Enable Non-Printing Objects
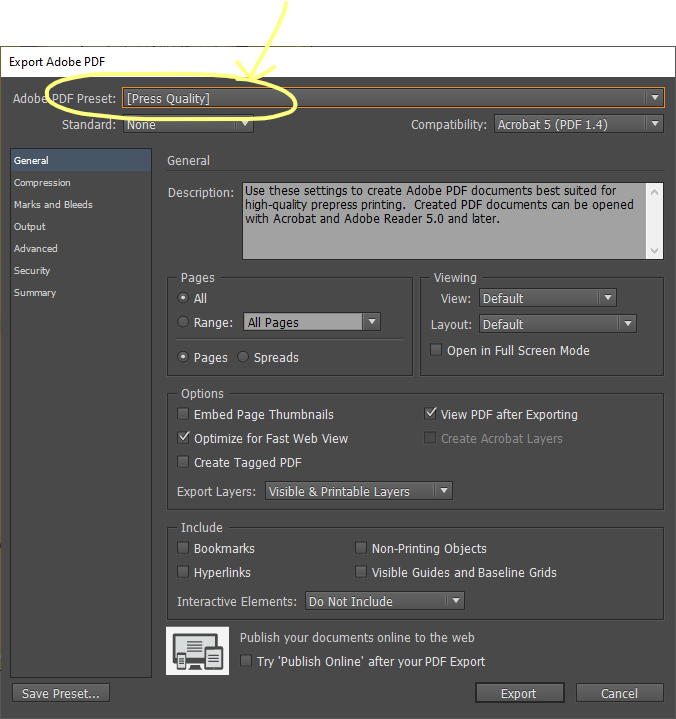676x719 pixels. 361,548
